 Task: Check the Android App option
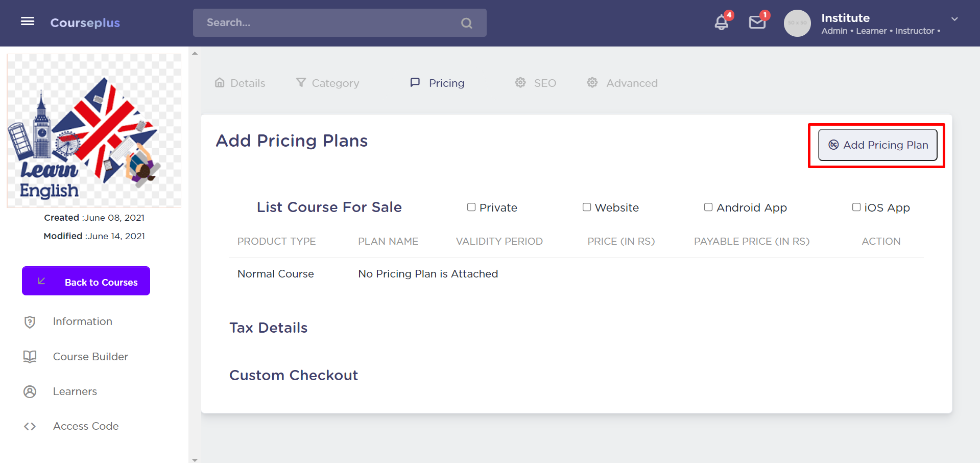[708, 207]
